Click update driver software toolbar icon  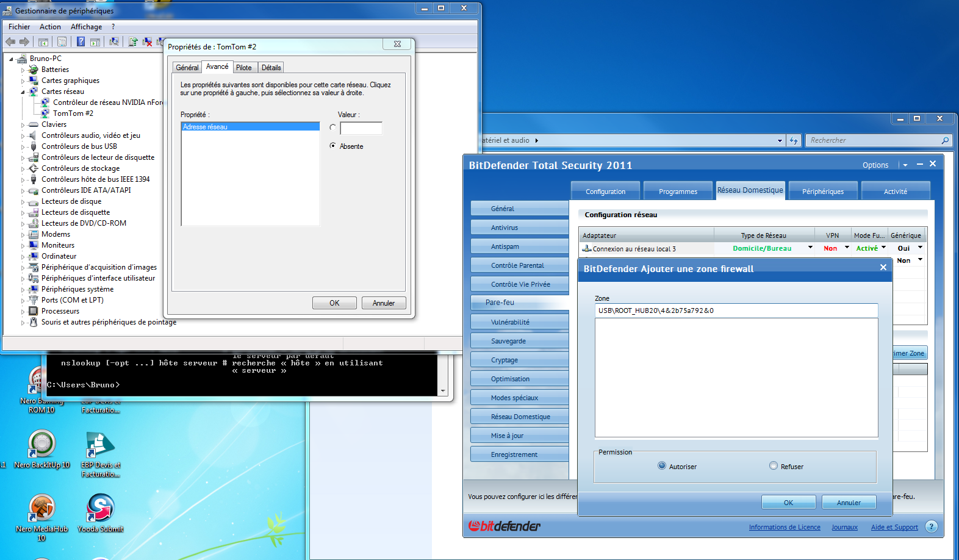133,41
